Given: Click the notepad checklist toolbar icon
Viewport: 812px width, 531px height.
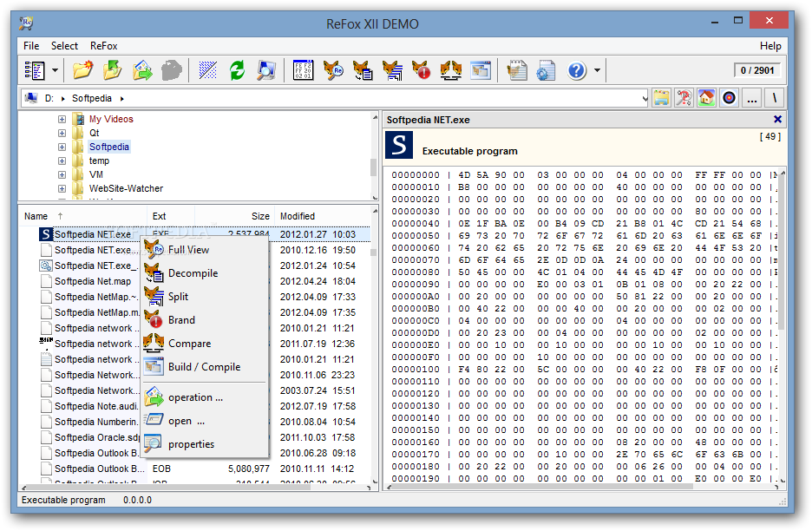Looking at the screenshot, I should click(517, 70).
